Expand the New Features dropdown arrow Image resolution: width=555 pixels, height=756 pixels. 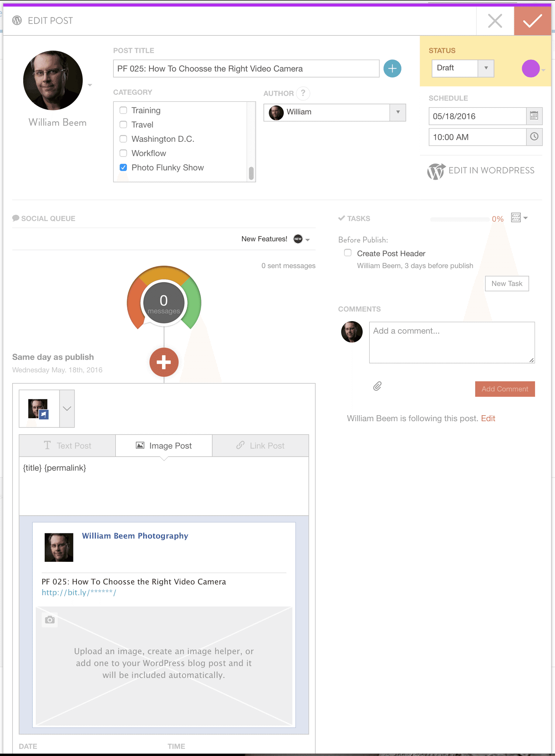307,240
